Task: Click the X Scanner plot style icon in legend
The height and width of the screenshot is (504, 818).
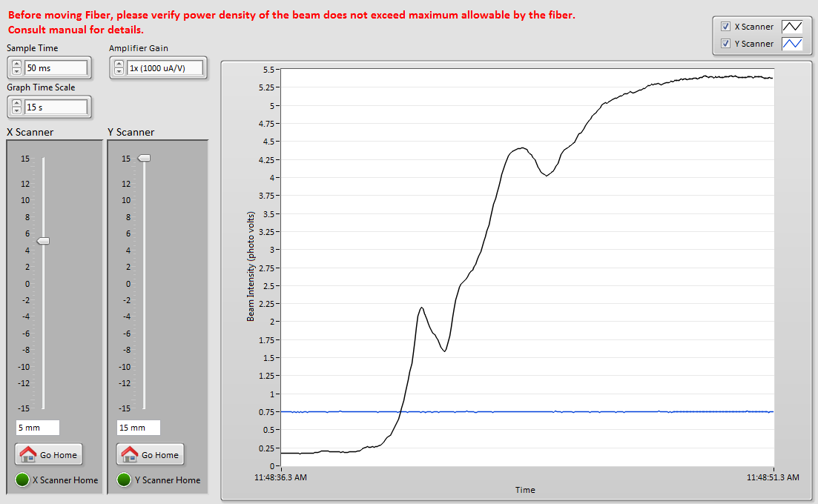Action: click(x=793, y=27)
